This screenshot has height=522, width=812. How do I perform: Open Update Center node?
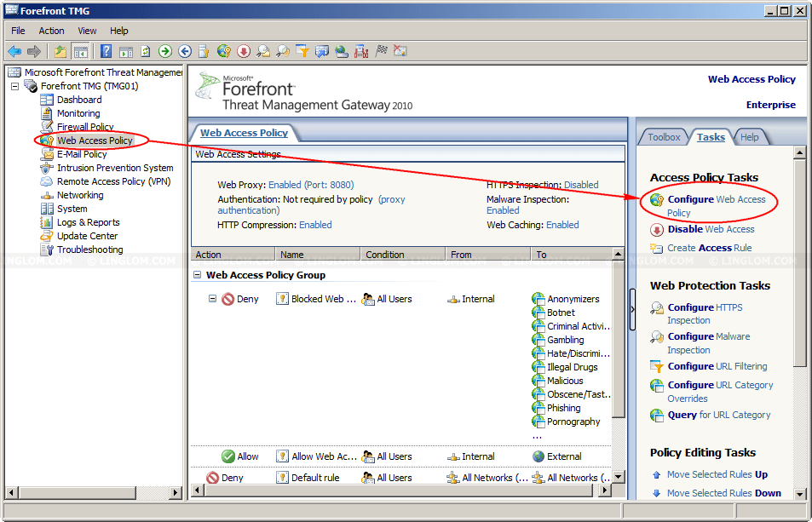pyautogui.click(x=87, y=236)
